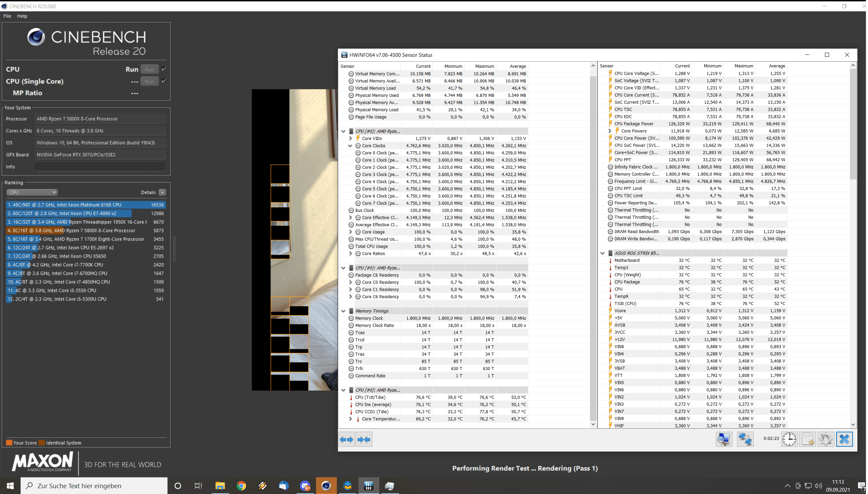This screenshot has width=868, height=494.
Task: Click HWiNFO expand columns arrows button
Action: (346, 439)
